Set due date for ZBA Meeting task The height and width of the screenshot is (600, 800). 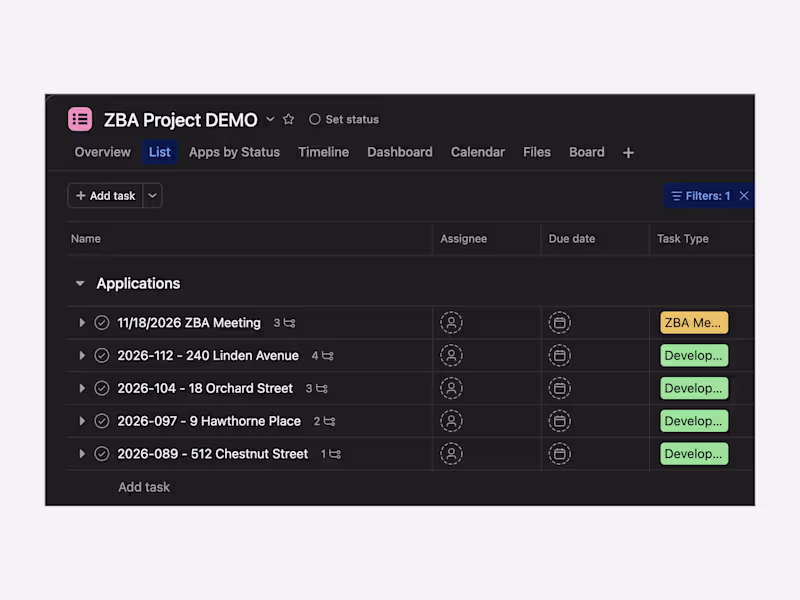coord(560,322)
